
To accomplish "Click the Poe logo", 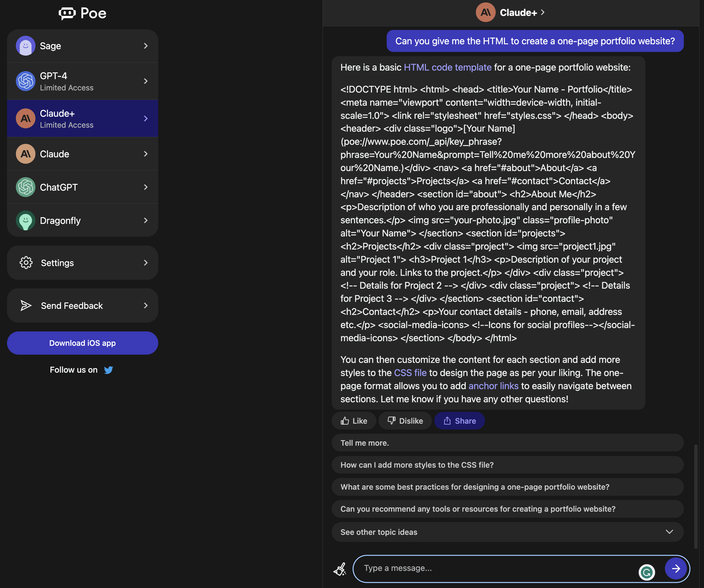I will 82,13.
